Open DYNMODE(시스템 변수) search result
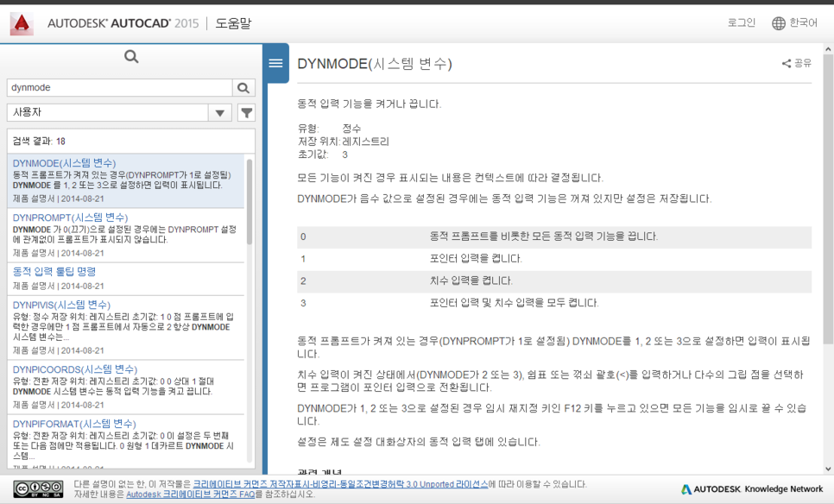The width and height of the screenshot is (834, 504). click(65, 163)
